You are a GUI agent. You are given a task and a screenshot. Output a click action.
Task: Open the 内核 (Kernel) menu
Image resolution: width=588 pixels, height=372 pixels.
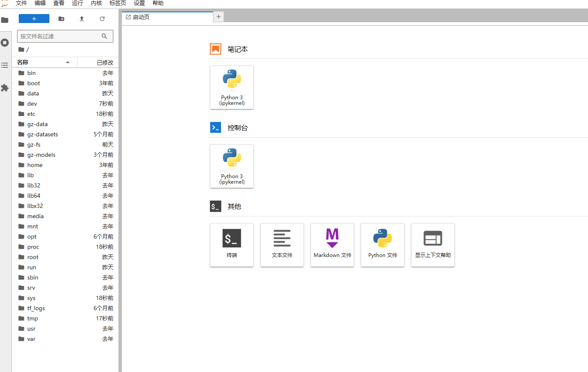coord(96,3)
